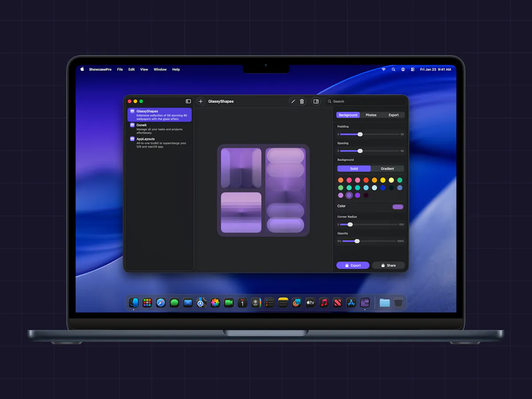Image resolution: width=532 pixels, height=399 pixels.
Task: Click the Spacing slider handle
Action: point(360,151)
